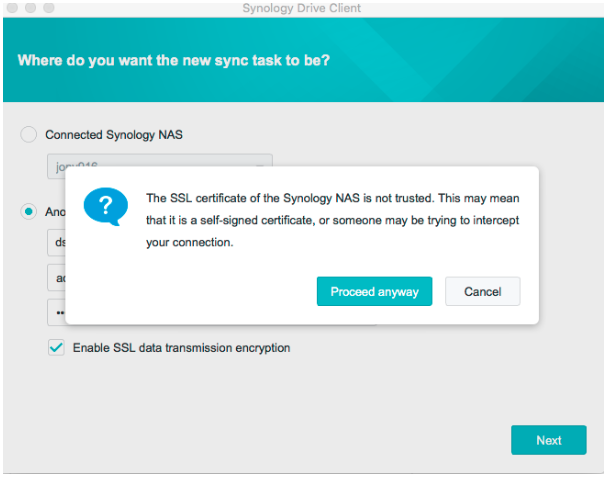This screenshot has height=477, width=608.
Task: Close the Synology Drive Client window
Action: 12,8
